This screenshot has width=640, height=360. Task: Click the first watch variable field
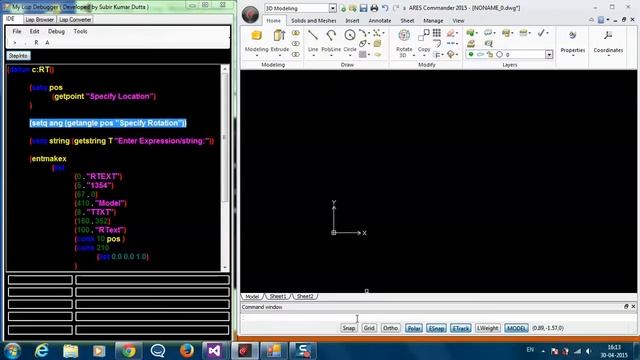point(40,280)
